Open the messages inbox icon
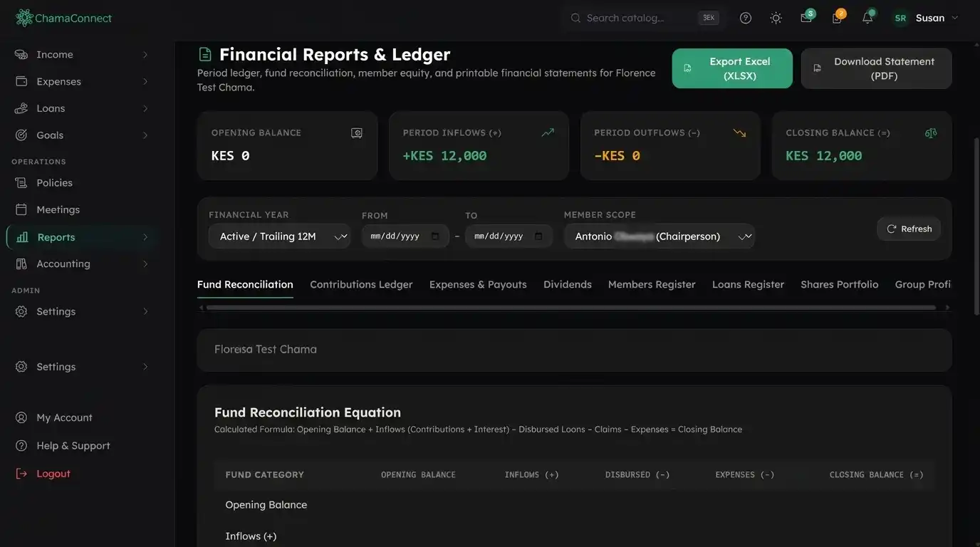The height and width of the screenshot is (547, 980). pyautogui.click(x=806, y=18)
